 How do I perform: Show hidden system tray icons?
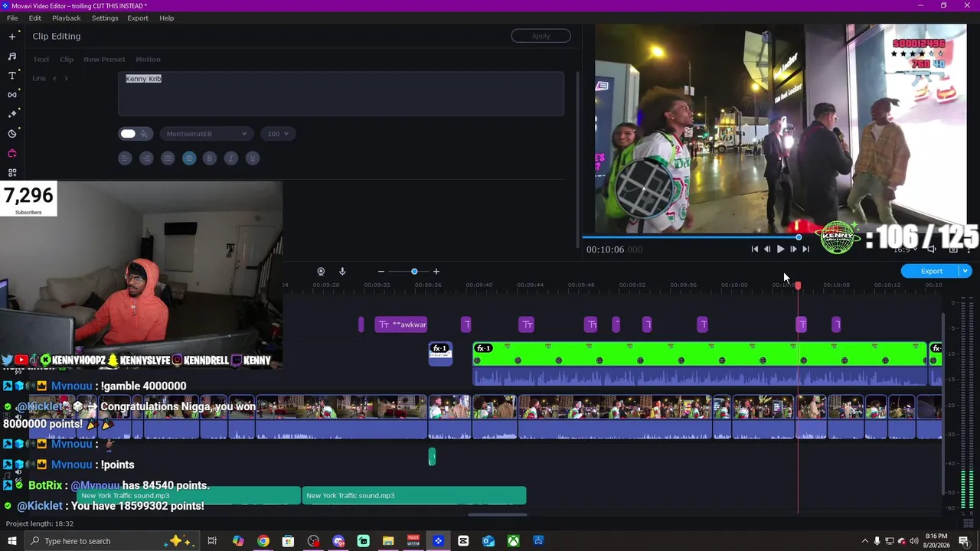(x=865, y=541)
